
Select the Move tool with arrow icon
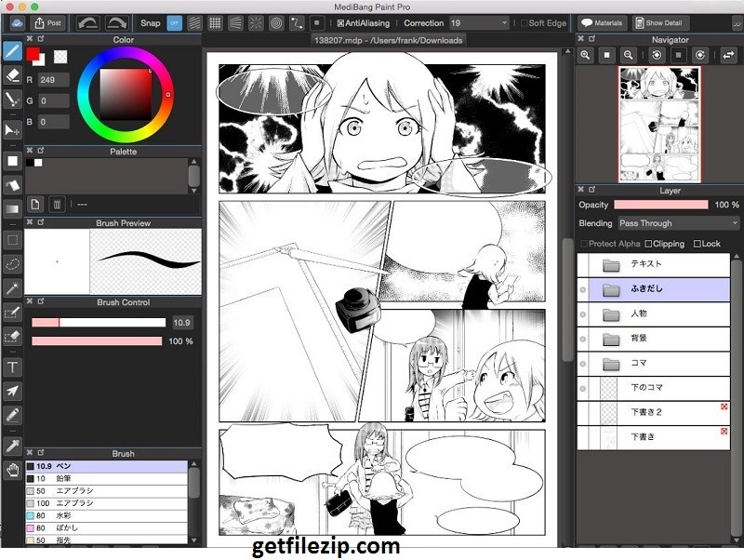click(x=12, y=129)
